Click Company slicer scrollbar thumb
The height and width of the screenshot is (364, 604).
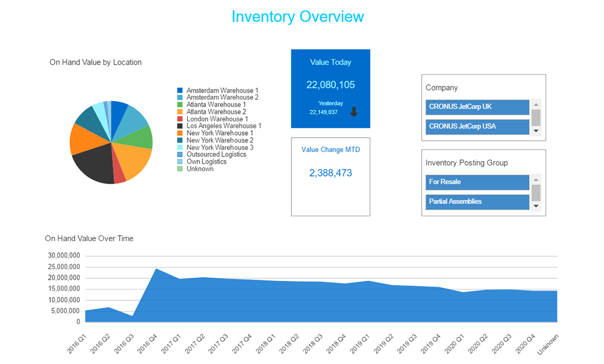536,118
